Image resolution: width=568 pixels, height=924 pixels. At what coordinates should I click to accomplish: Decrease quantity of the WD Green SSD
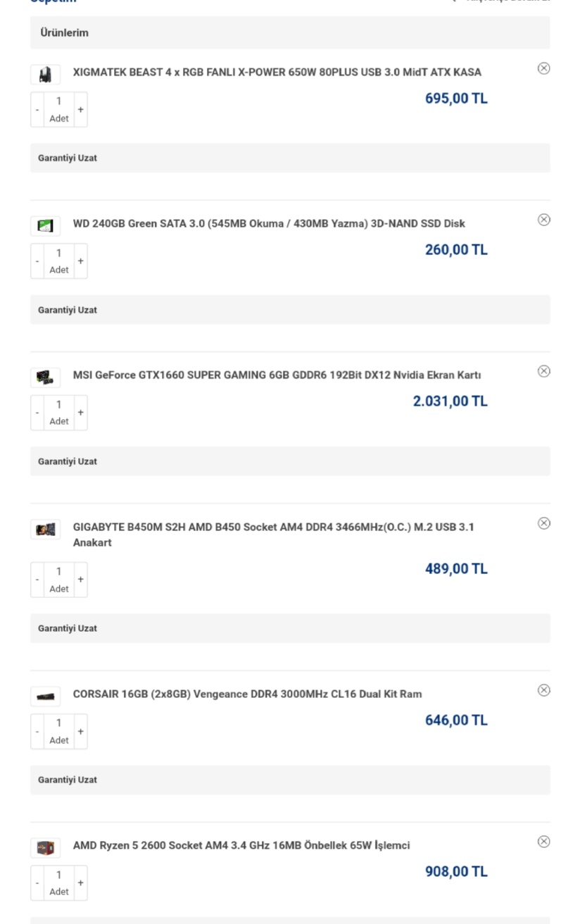(37, 261)
